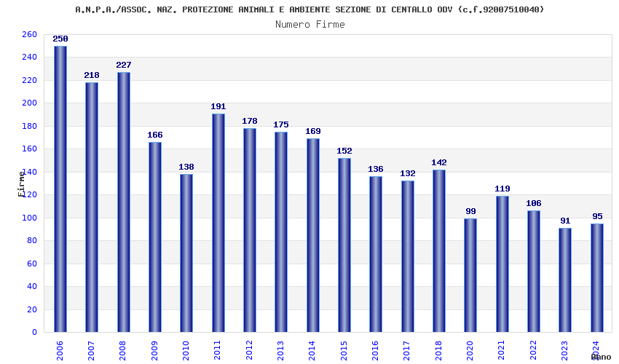Image resolution: width=619 pixels, height=364 pixels.
Task: Click the 'Firme' y-axis label
Action: [x=22, y=184]
